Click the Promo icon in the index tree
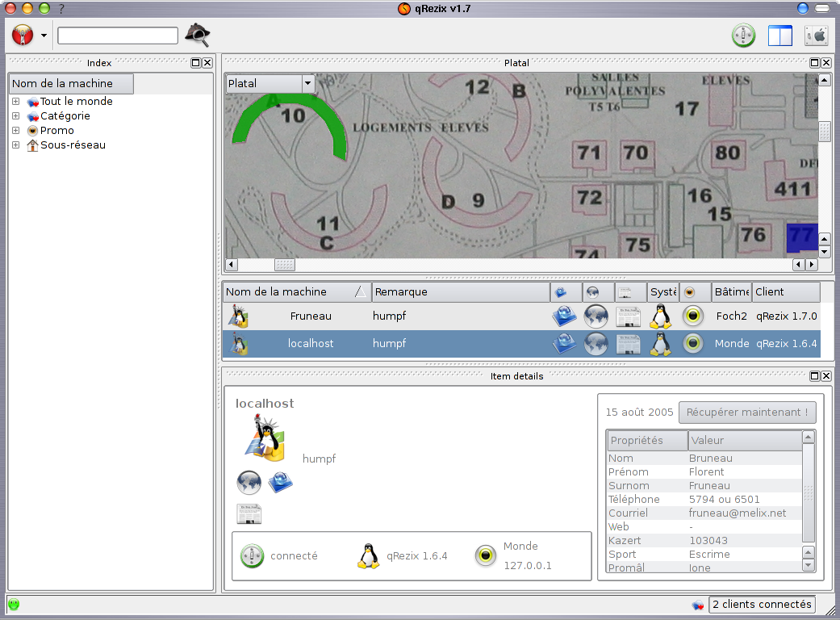 coord(32,131)
